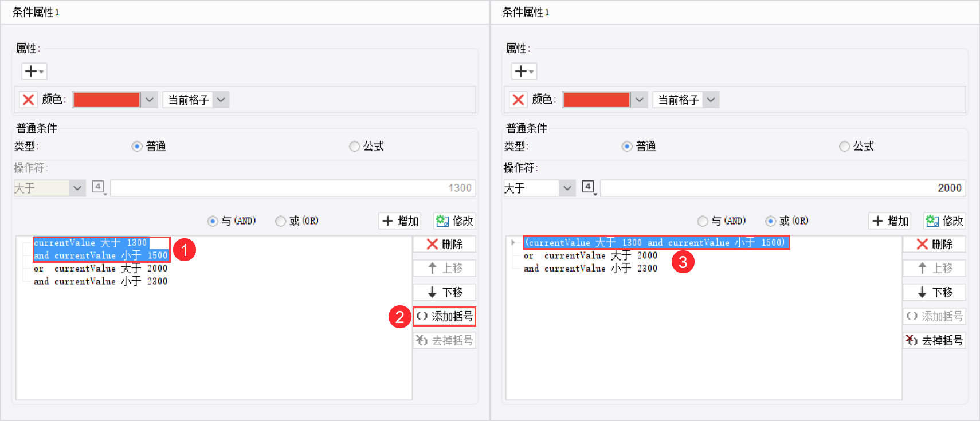980x421 pixels.
Task: Select row 'and currentValue 小于 2300' in right list
Action: 591,268
